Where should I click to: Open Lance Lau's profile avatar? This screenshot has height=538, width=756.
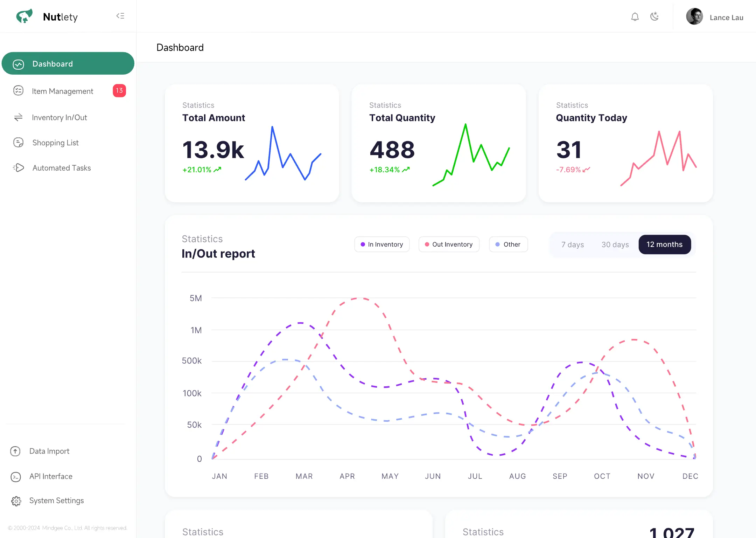click(x=694, y=16)
